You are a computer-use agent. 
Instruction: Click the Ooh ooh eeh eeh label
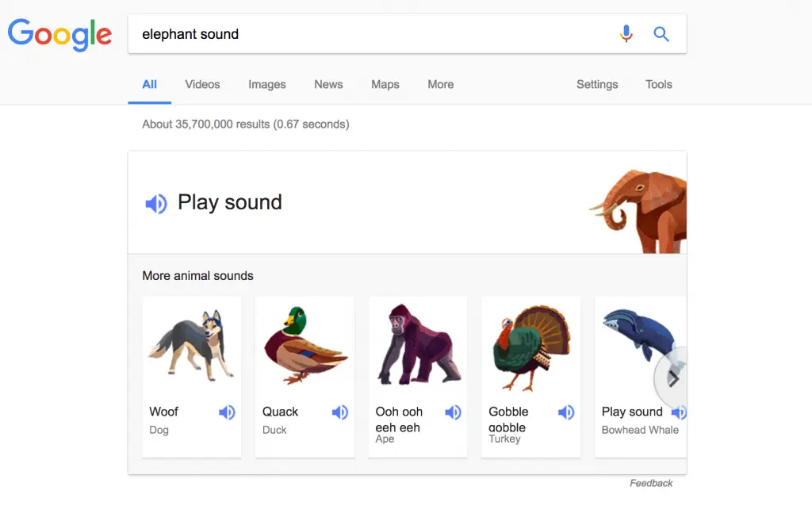[399, 420]
